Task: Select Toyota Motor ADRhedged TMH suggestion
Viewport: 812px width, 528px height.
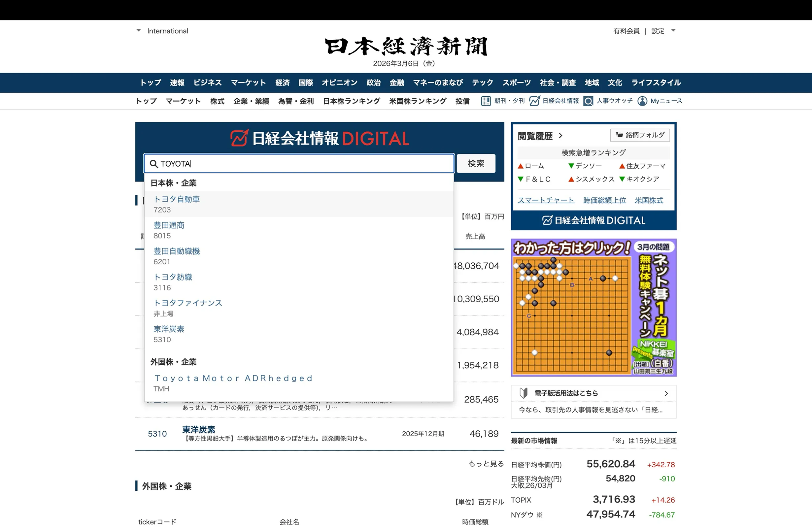Action: click(299, 383)
